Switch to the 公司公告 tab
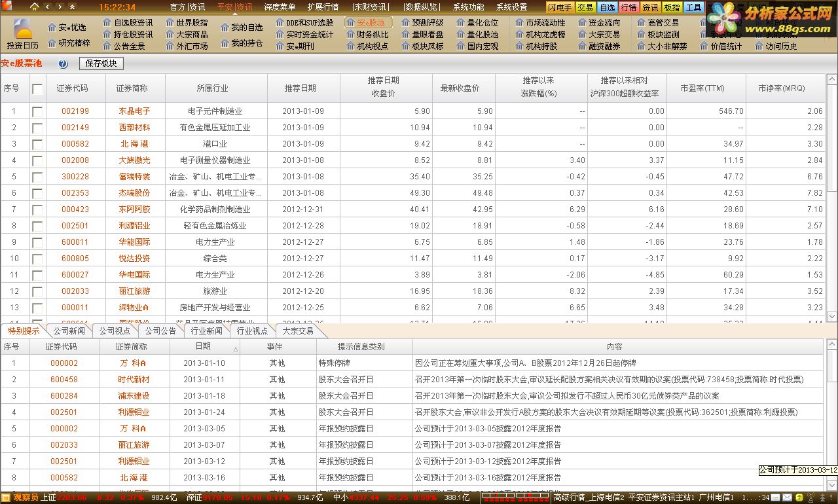The image size is (838, 504). coord(160,331)
